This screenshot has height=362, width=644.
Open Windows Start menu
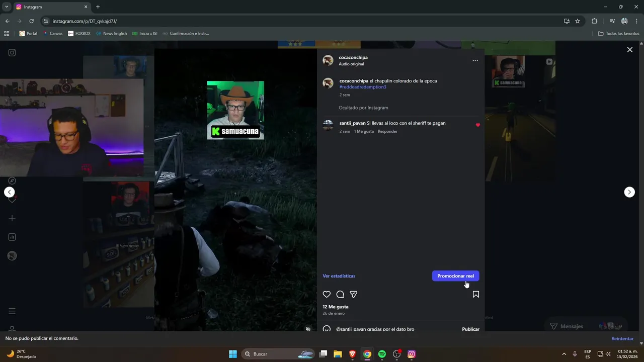click(x=233, y=354)
